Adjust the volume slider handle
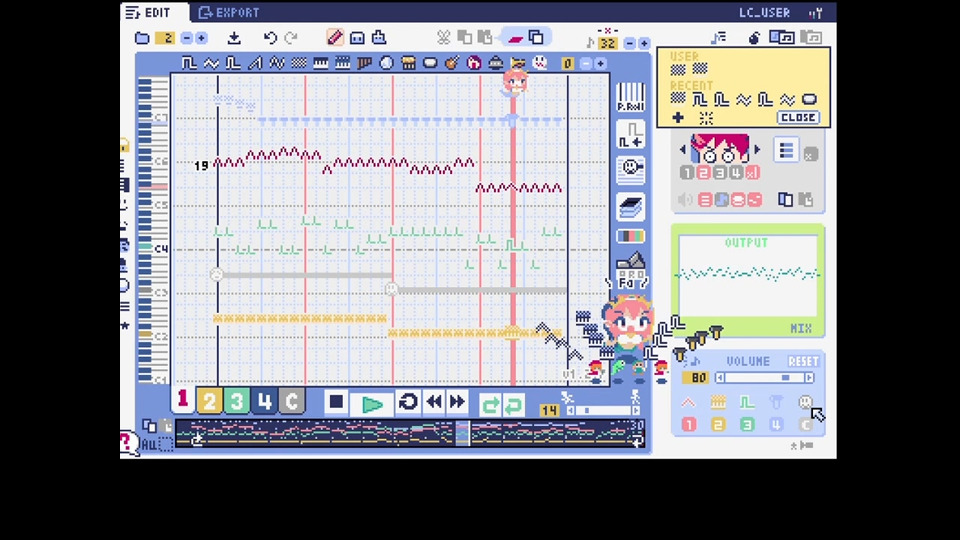Screen dimensions: 960x540 coord(786,378)
